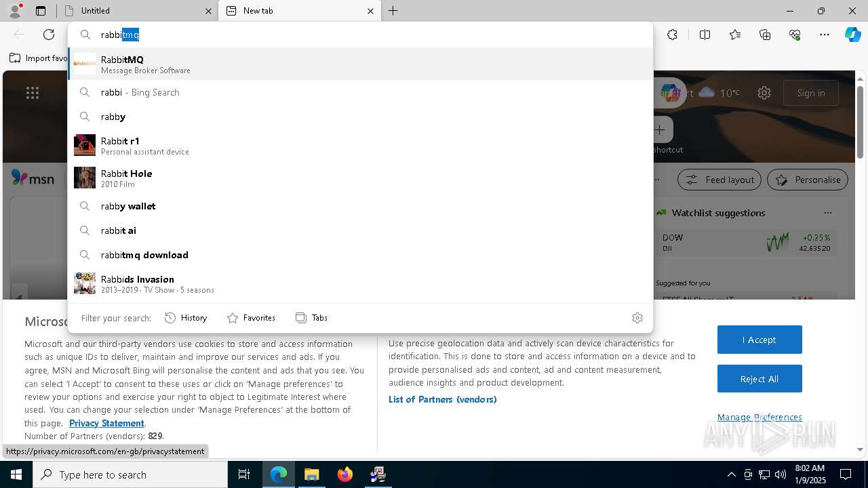Select Rabbit Hole 2010 Film suggestion
The image size is (868, 488).
pyautogui.click(x=360, y=178)
